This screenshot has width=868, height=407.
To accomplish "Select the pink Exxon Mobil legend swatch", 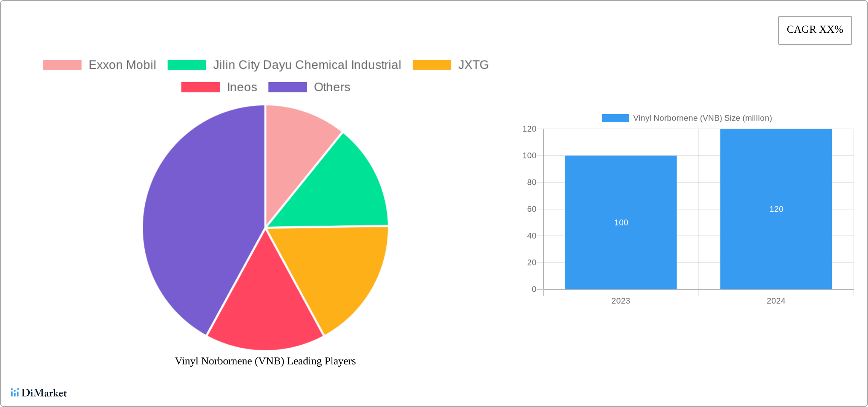I will point(62,65).
